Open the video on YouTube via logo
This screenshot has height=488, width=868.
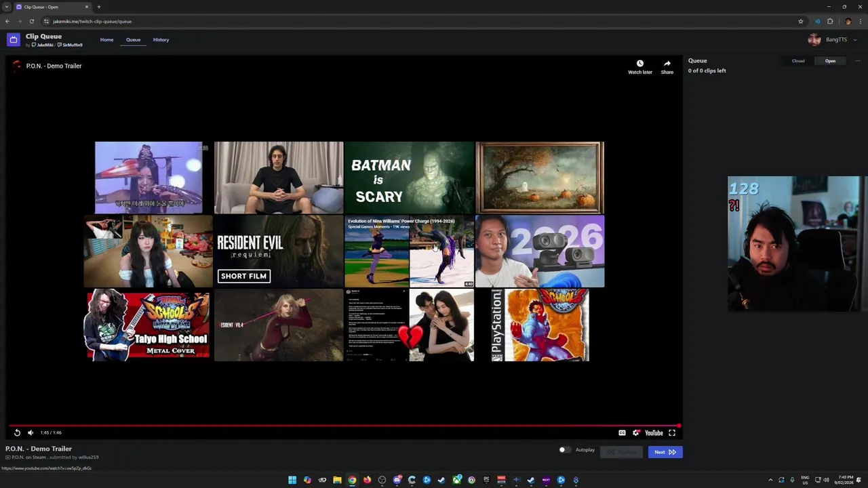click(654, 432)
